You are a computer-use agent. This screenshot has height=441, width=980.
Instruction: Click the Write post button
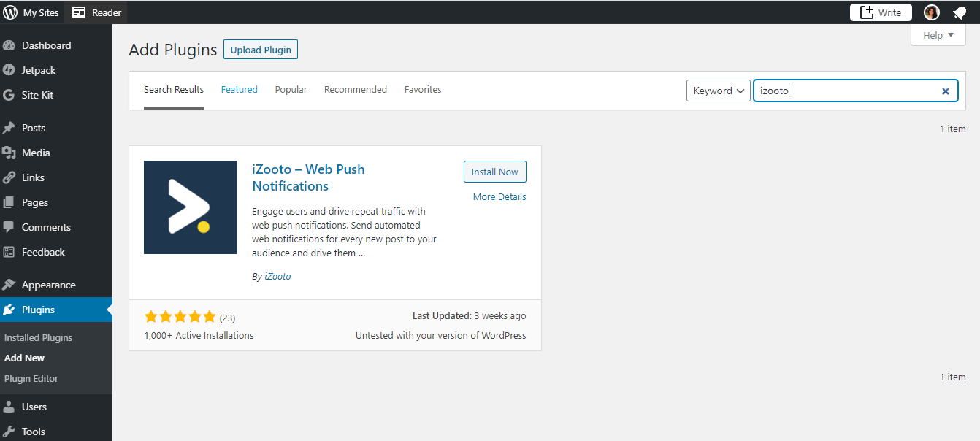(x=881, y=12)
